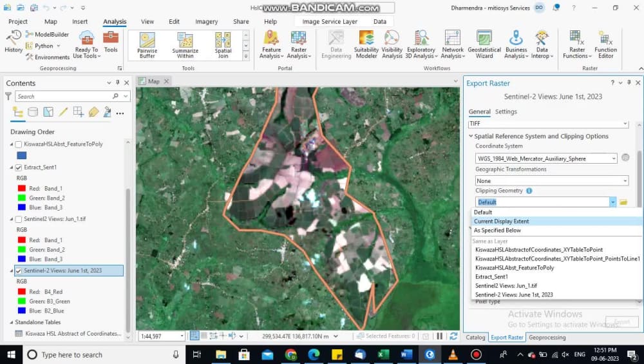Enable the Sentinel2 Views: Jun_1.tif layer

pyautogui.click(x=19, y=220)
